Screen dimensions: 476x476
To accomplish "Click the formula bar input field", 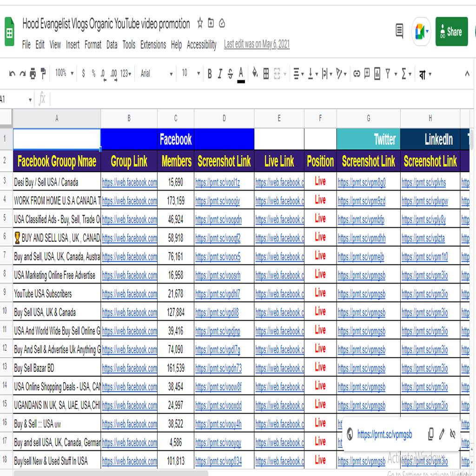I will click(261, 99).
